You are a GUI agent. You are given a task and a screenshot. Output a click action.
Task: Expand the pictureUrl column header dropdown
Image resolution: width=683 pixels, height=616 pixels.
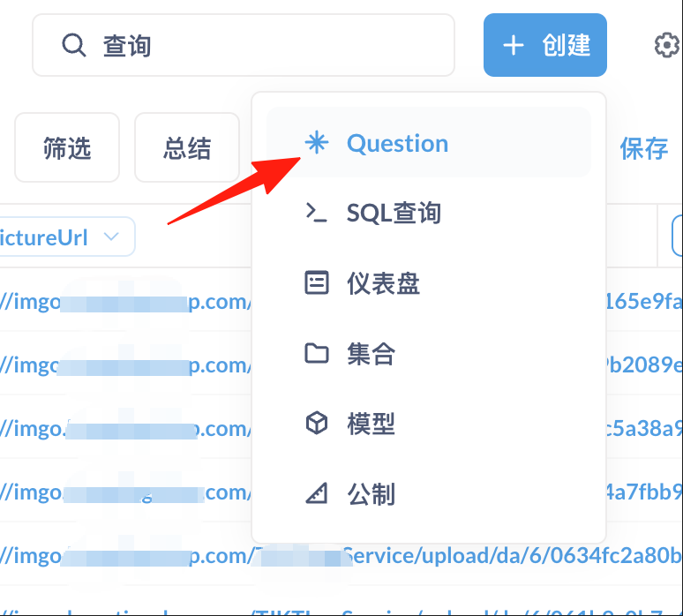[111, 237]
